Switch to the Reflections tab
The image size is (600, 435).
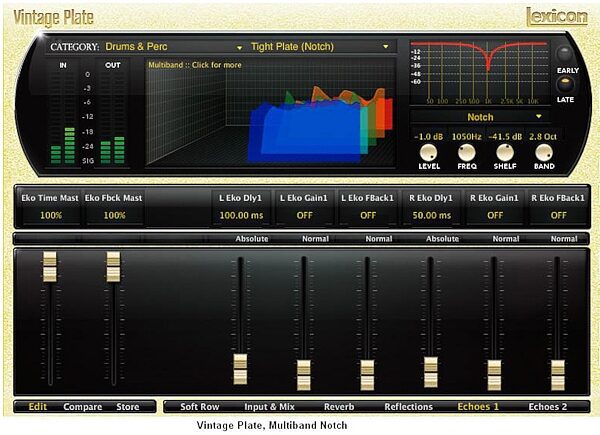coord(408,407)
